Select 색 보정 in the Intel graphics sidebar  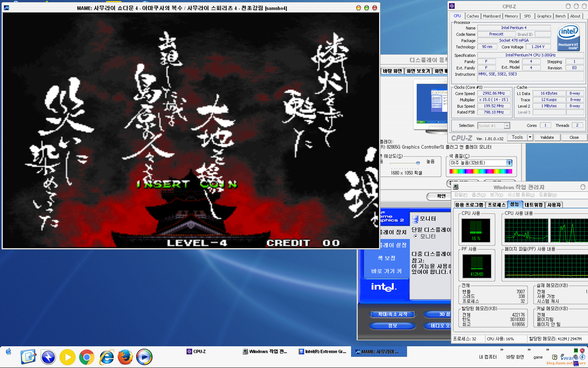pos(386,258)
